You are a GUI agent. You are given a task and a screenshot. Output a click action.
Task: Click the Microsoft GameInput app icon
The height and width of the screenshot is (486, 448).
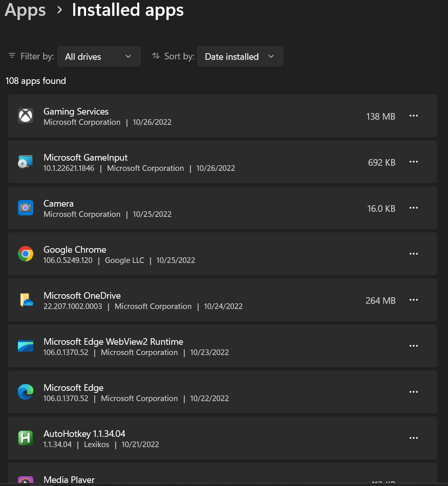coord(26,162)
